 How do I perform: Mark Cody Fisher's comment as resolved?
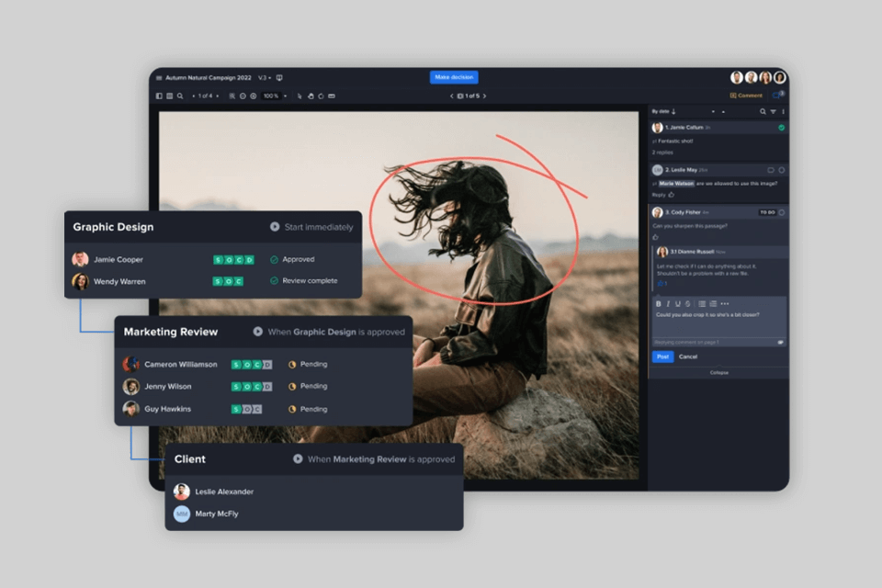pos(781,212)
